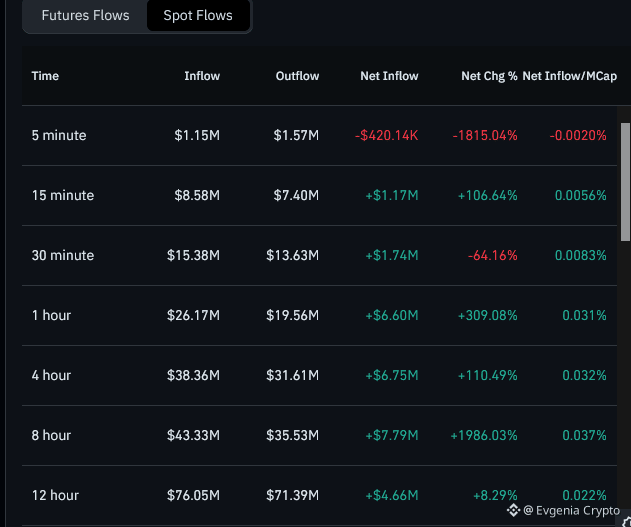Click the settings icon at bottom right corner
The height and width of the screenshot is (527, 631).
626,521
